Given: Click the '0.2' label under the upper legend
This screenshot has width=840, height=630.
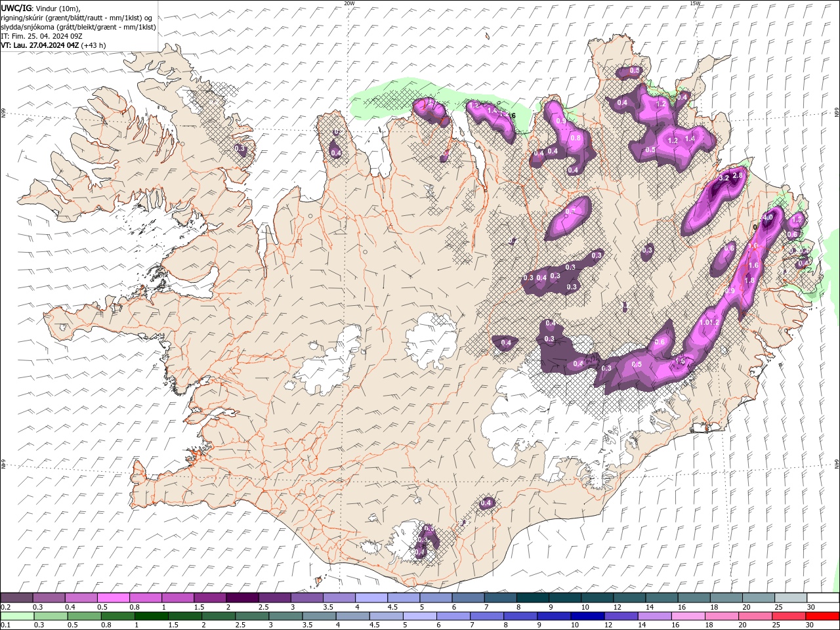Looking at the screenshot, I should [x=5, y=607].
